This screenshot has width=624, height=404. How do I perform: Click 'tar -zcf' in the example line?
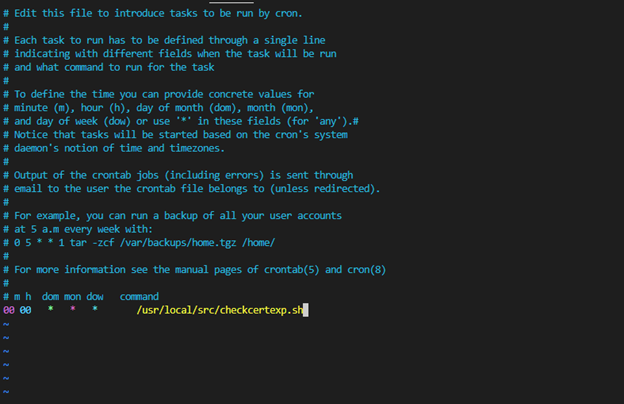tap(92, 242)
